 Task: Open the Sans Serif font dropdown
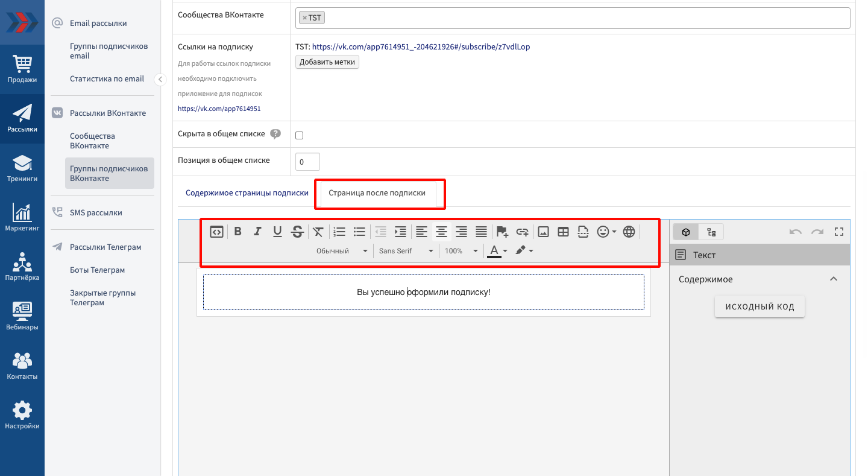click(406, 251)
